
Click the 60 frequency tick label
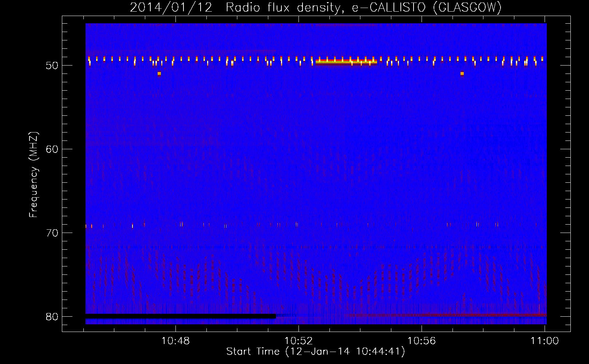(52, 149)
